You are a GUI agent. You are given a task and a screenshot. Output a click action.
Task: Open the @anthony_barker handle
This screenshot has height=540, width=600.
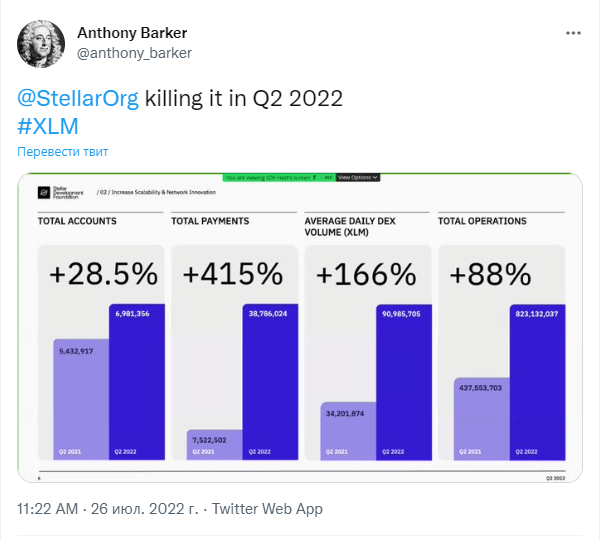point(134,53)
